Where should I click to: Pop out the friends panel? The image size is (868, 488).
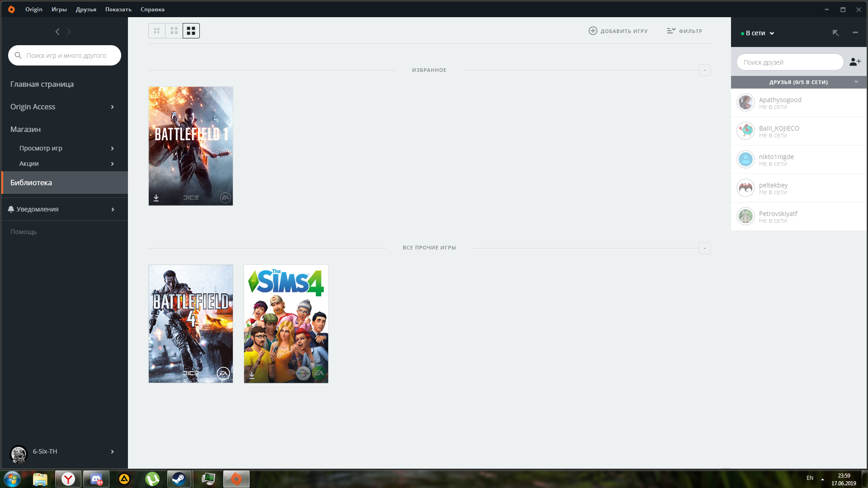[835, 33]
